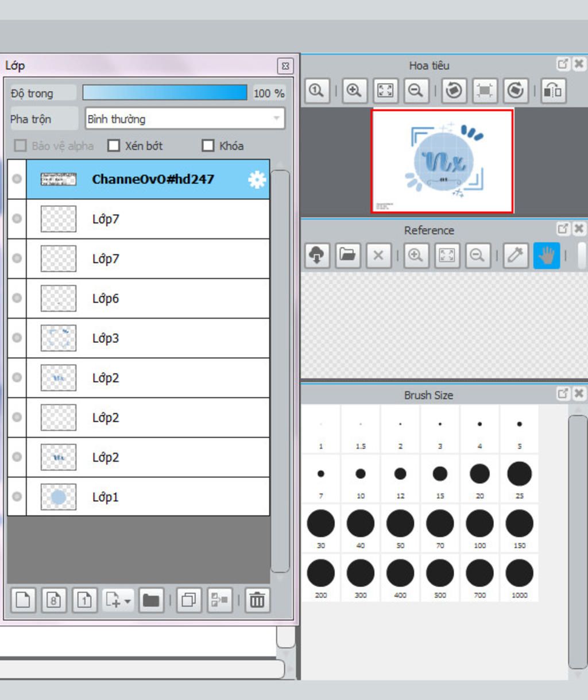Fit reference image to panel
588x700 pixels.
click(x=446, y=255)
